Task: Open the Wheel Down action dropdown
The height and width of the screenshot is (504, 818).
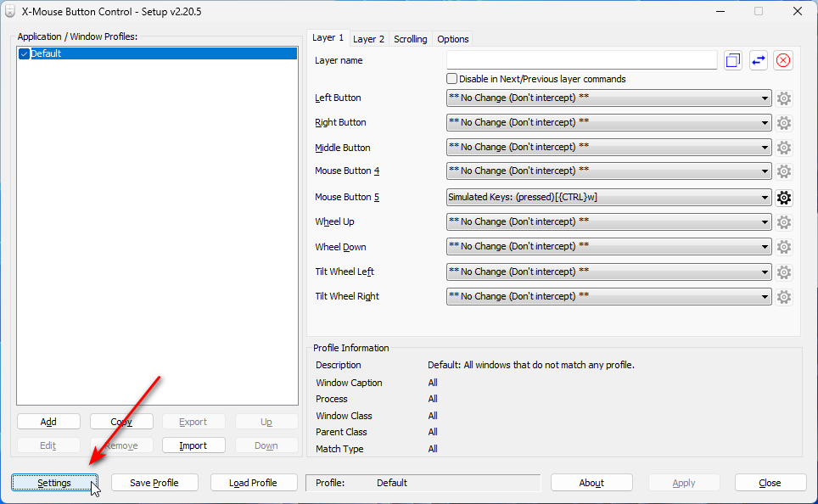Action: point(608,247)
